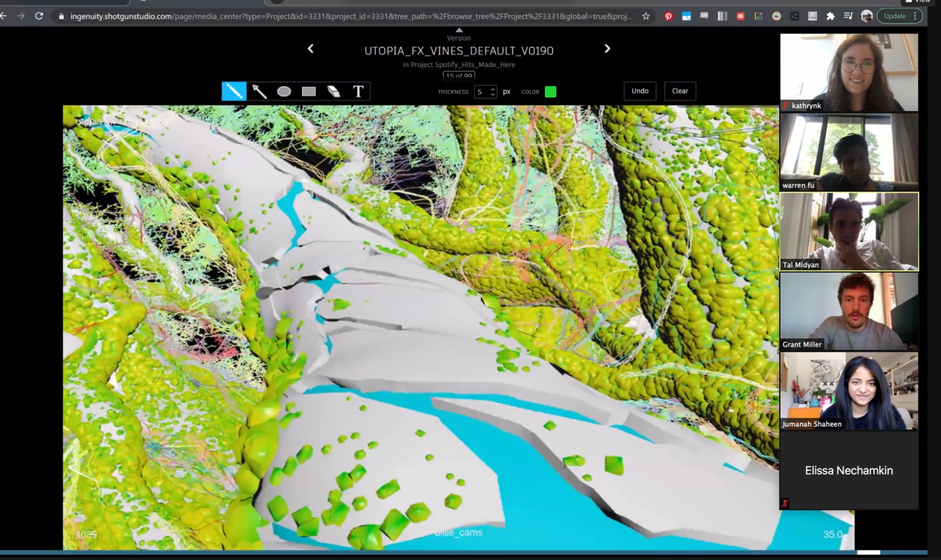The height and width of the screenshot is (560, 941).
Task: Open the media control playlist icon
Action: (x=848, y=16)
